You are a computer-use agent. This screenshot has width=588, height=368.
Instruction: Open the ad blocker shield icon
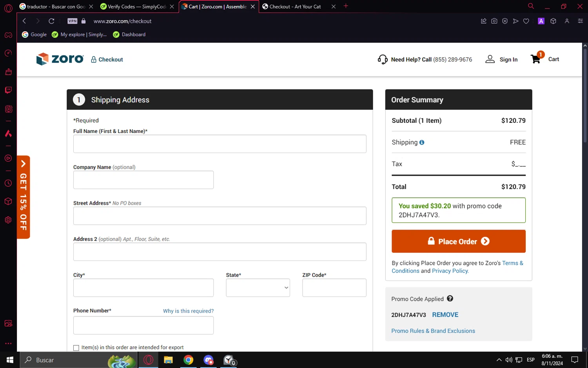pos(505,21)
